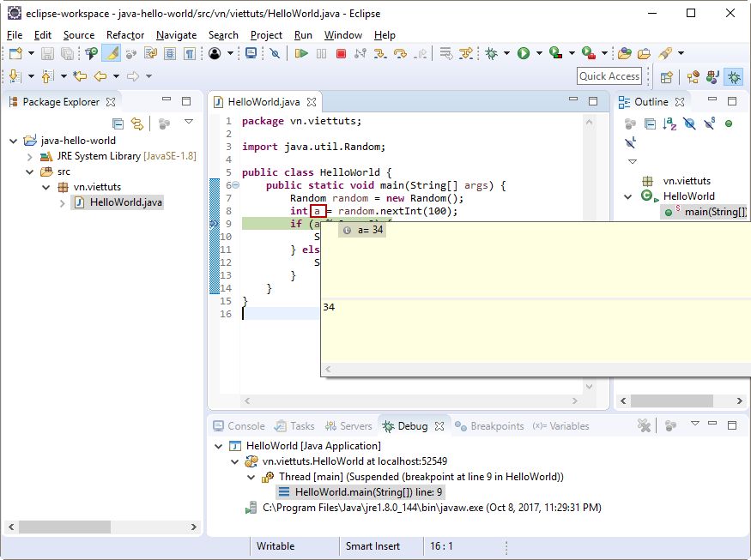Toggle the highlighter Mark Occurrences button

tap(111, 53)
